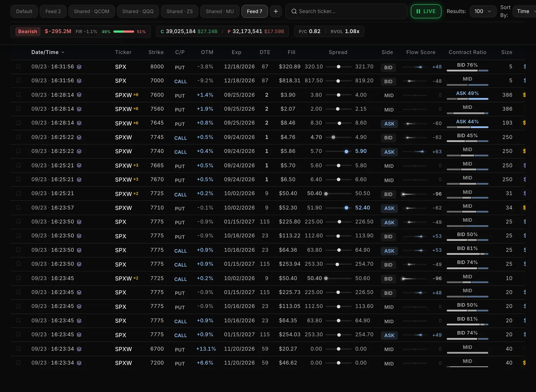The width and height of the screenshot is (536, 392).
Task: Bookmark the SPXW 7560 PUT row
Action: point(18,109)
